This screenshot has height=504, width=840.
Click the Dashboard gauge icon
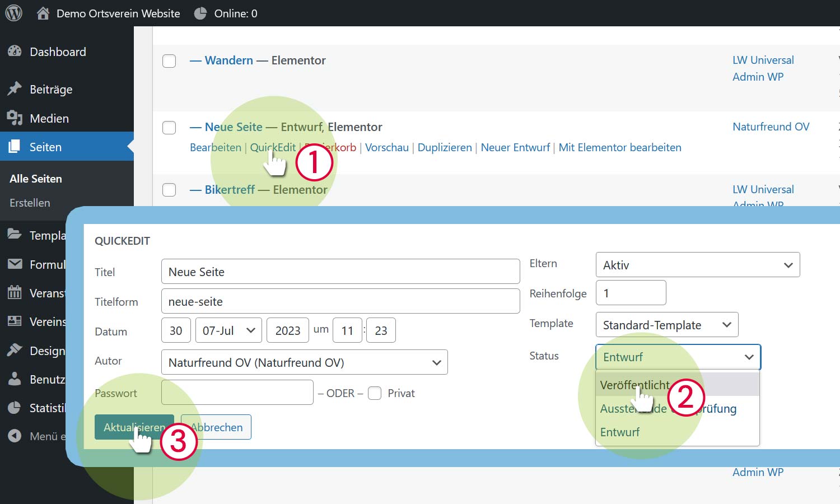15,52
